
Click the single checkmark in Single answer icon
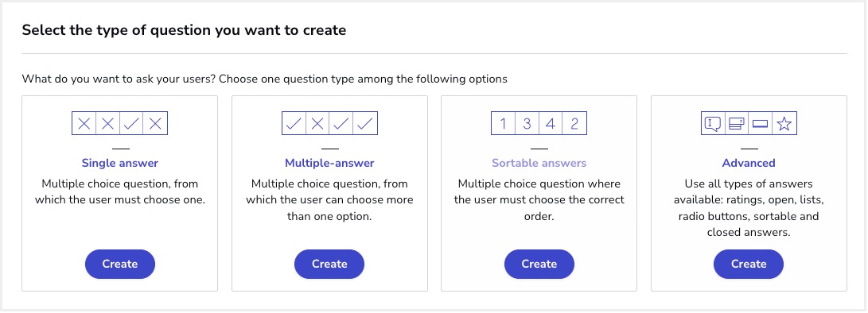(x=132, y=124)
